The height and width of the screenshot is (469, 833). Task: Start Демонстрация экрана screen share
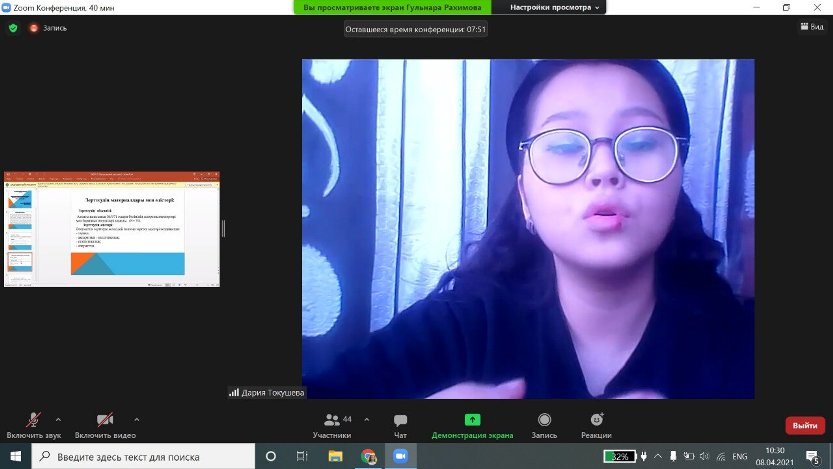pos(472,424)
